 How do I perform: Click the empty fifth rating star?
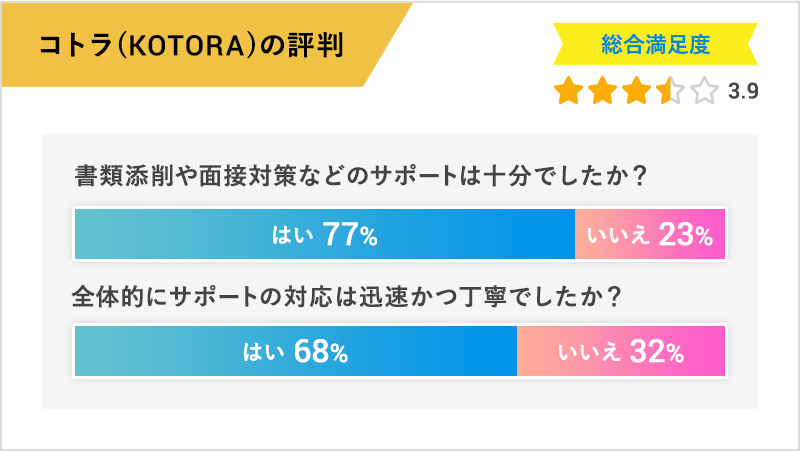pos(703,91)
